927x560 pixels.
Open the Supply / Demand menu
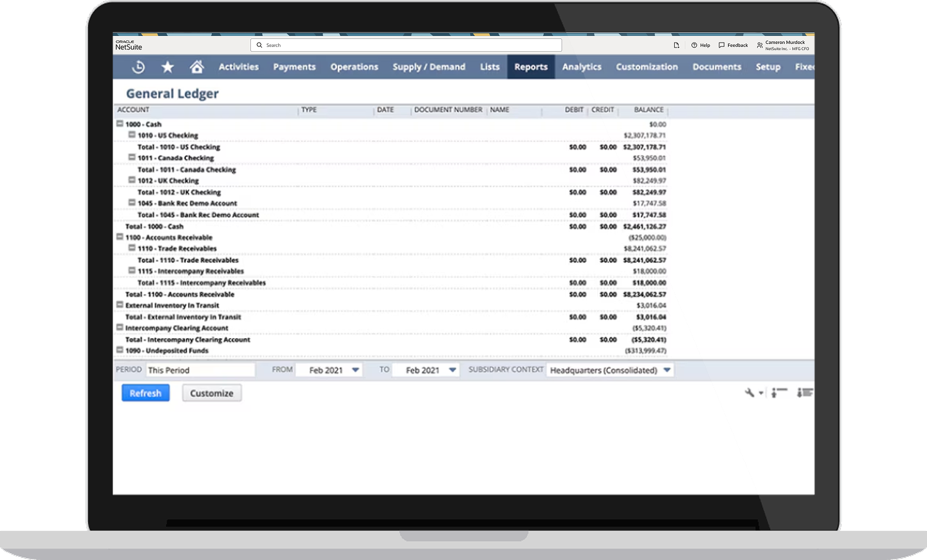[429, 67]
